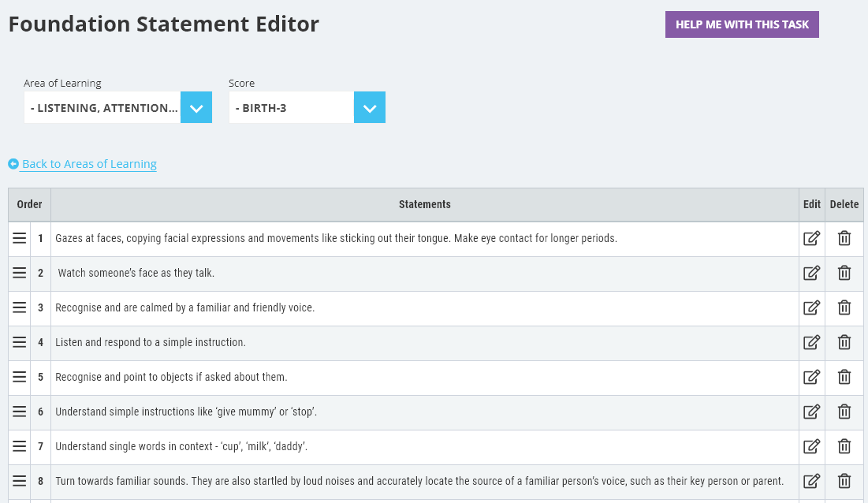868x503 pixels.
Task: Click 'Help Me With This Task' button
Action: point(742,24)
